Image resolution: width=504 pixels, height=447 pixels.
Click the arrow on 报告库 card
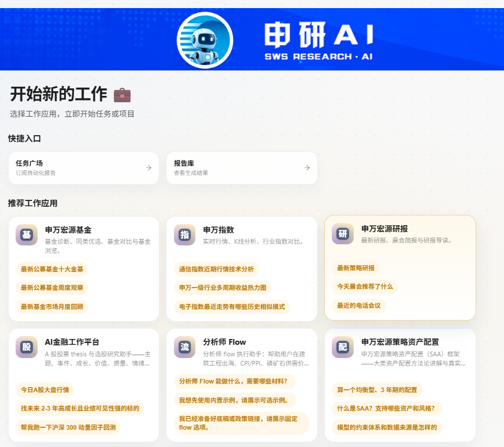tap(307, 167)
